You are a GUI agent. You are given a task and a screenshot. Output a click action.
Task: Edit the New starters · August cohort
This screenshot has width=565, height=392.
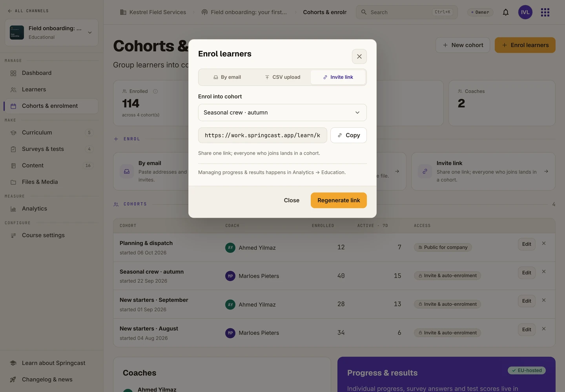click(527, 330)
